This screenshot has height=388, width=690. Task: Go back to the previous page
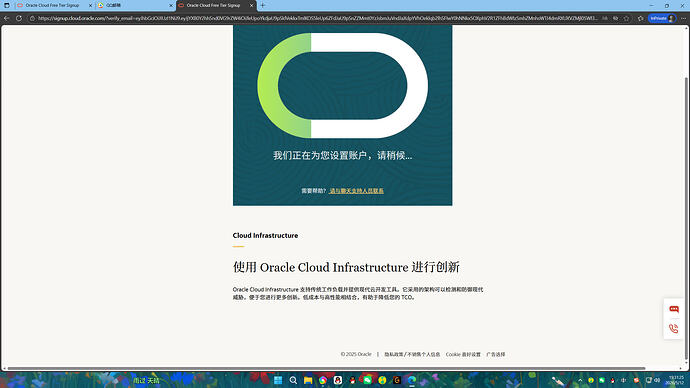click(x=7, y=18)
